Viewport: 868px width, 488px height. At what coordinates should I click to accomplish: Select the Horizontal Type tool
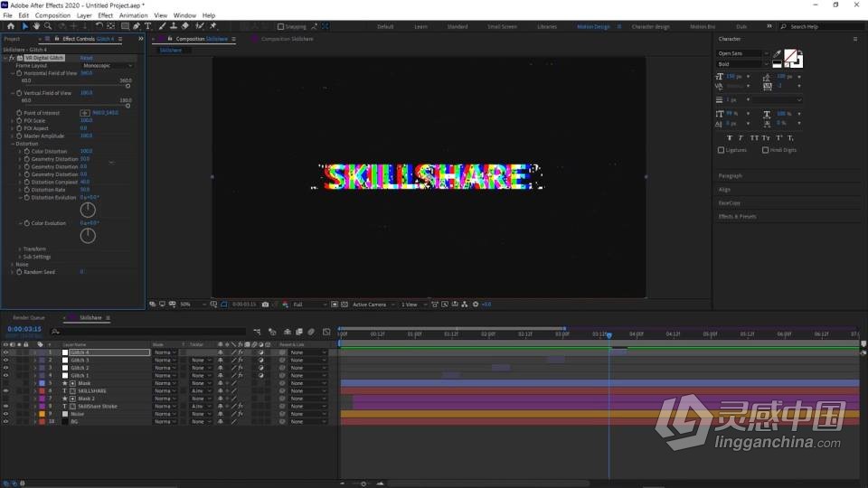[147, 26]
